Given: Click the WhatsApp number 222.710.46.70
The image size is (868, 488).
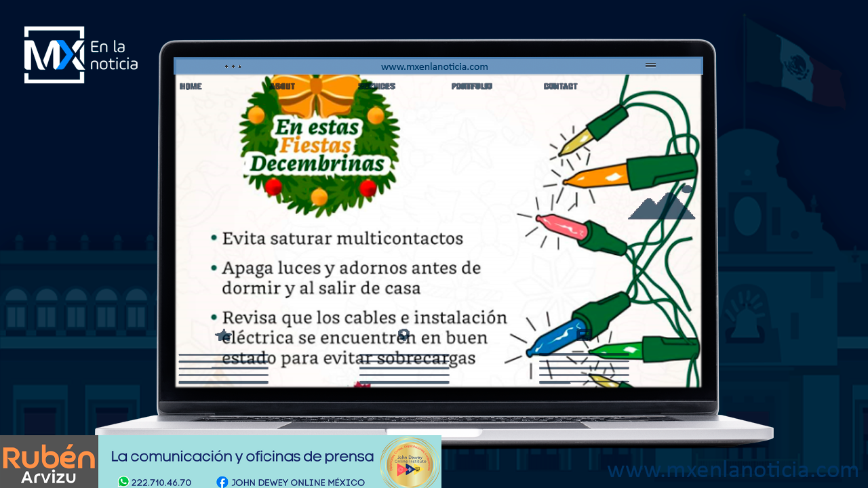Looking at the screenshot, I should click(161, 483).
